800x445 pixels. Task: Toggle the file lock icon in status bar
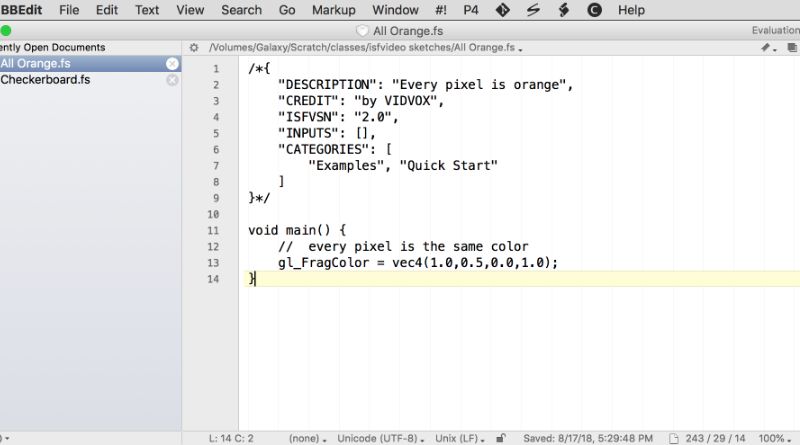point(501,438)
